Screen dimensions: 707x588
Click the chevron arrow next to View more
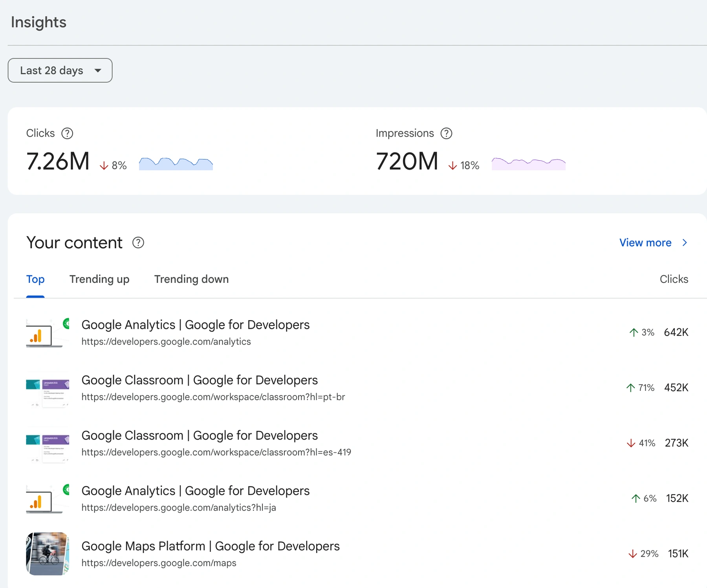[685, 243]
